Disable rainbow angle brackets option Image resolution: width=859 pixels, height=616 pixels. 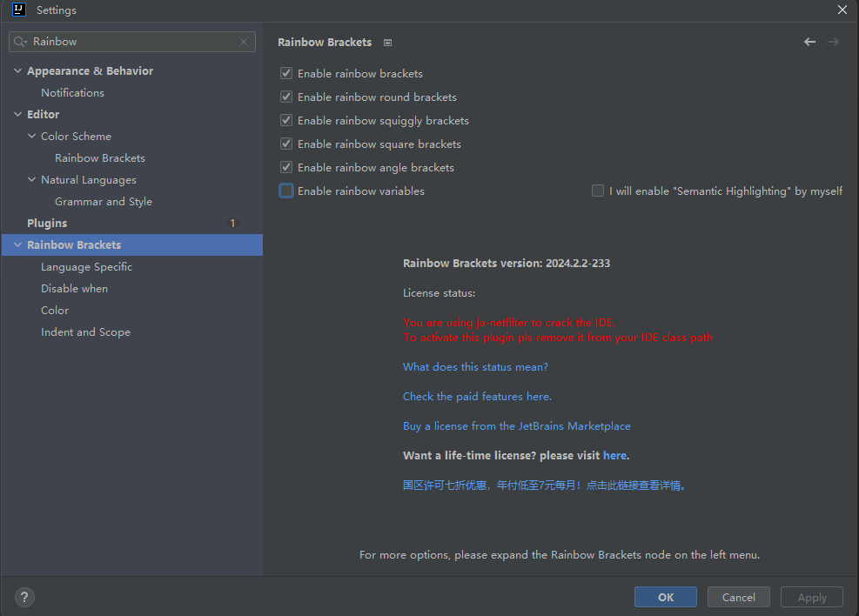(x=286, y=167)
